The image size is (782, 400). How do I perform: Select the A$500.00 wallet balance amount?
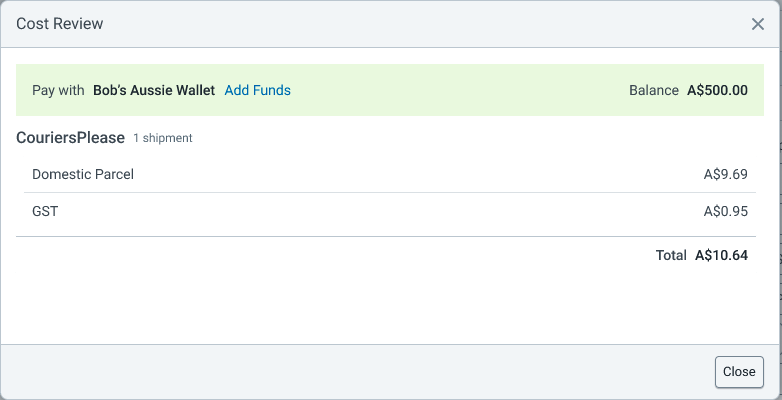click(x=717, y=90)
